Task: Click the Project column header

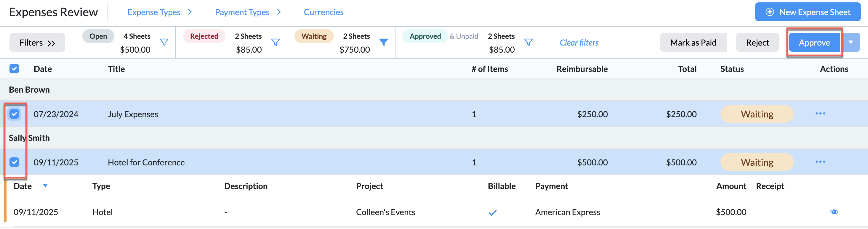Action: click(x=369, y=186)
